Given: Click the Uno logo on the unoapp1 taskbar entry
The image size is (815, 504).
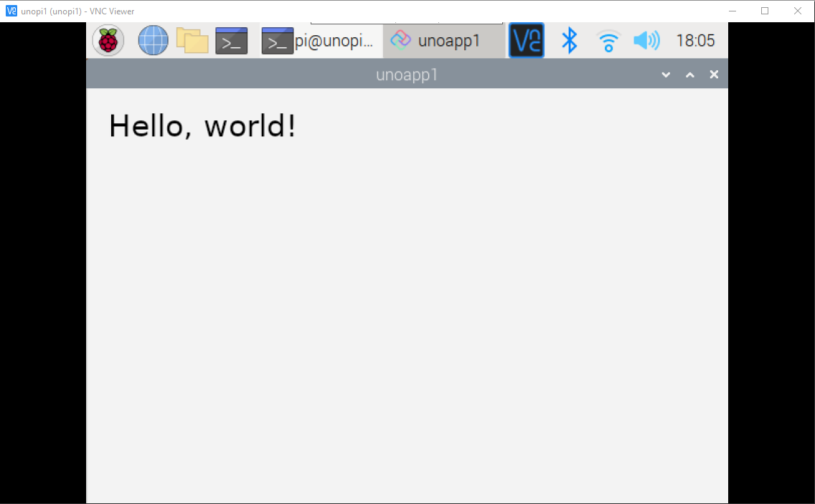Looking at the screenshot, I should point(401,40).
